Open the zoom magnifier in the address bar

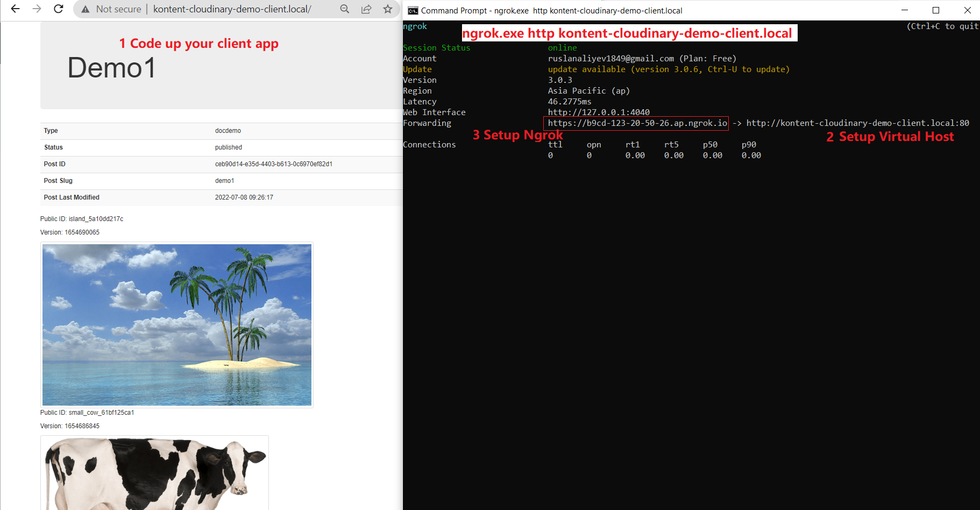click(x=345, y=9)
